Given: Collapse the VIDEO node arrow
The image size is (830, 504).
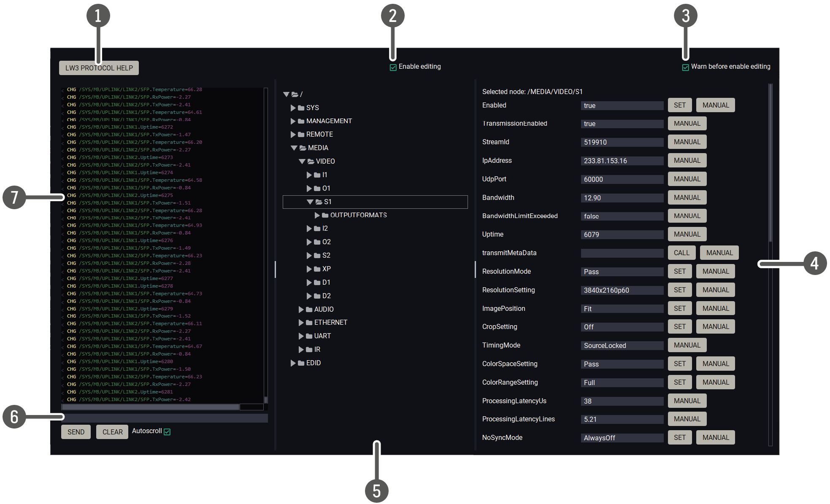Looking at the screenshot, I should [x=302, y=162].
